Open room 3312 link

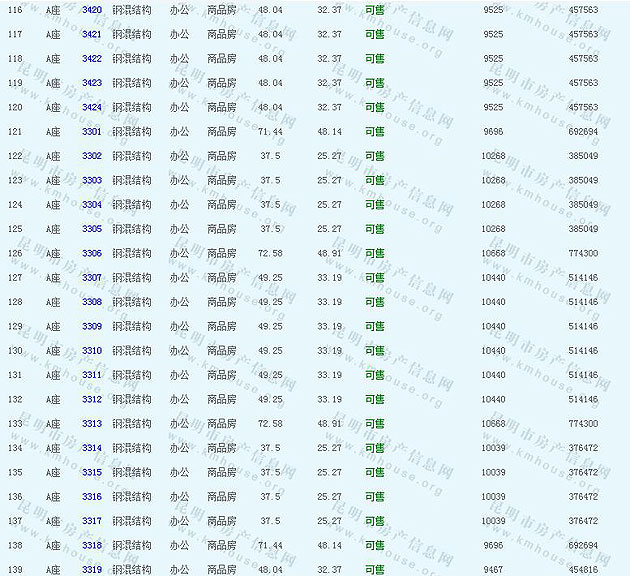pyautogui.click(x=91, y=399)
